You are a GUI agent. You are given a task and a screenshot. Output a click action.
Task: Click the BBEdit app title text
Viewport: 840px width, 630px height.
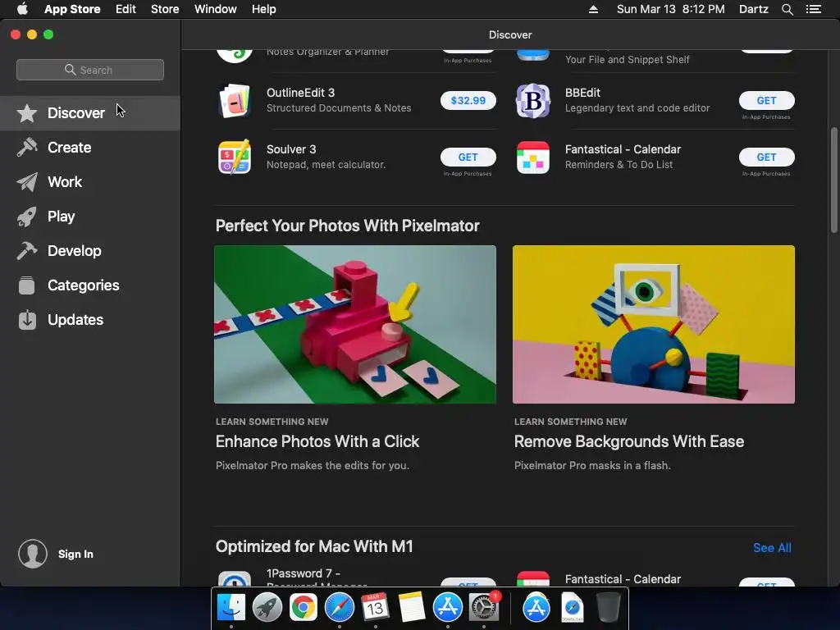tap(582, 93)
